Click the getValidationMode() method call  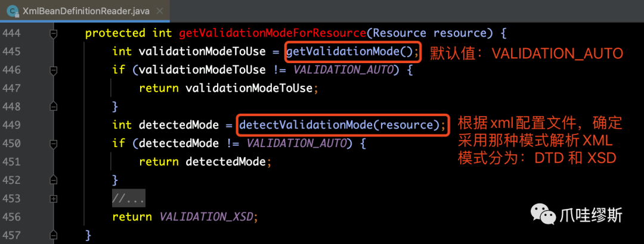point(353,52)
